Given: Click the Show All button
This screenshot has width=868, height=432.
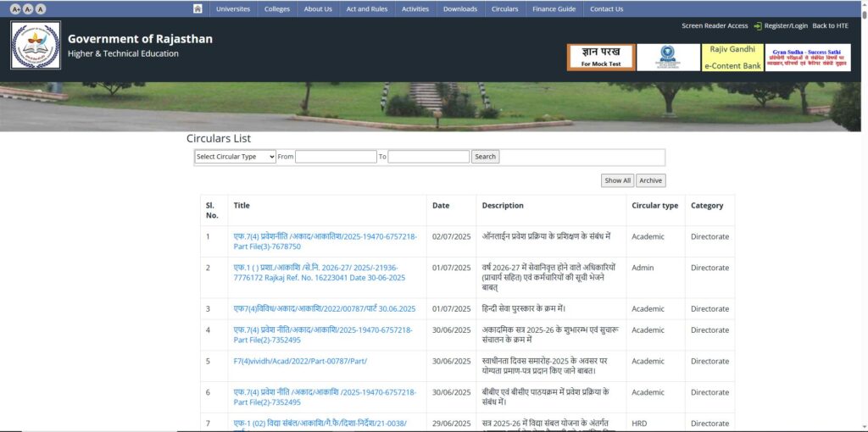Looking at the screenshot, I should tap(617, 180).
